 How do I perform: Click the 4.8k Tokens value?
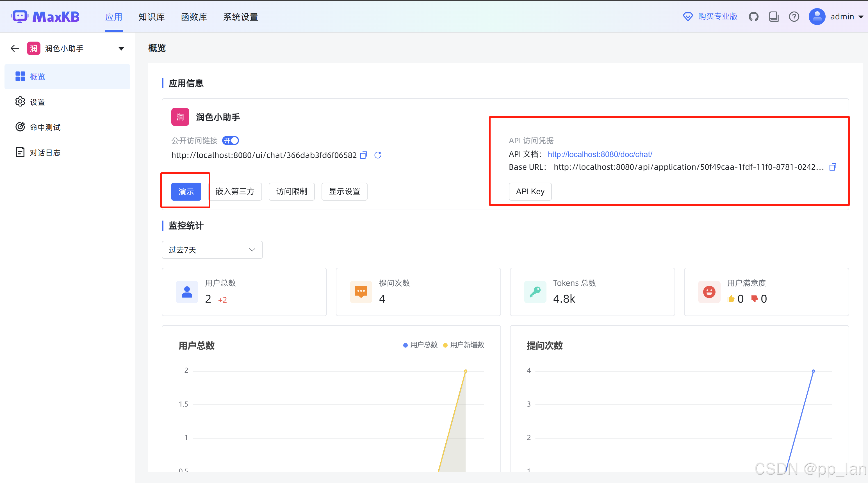point(564,299)
